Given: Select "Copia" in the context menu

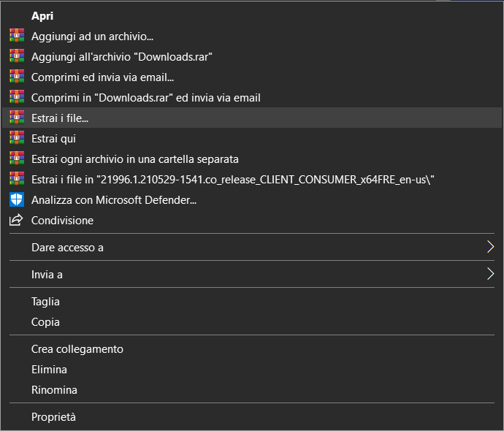Looking at the screenshot, I should [45, 322].
